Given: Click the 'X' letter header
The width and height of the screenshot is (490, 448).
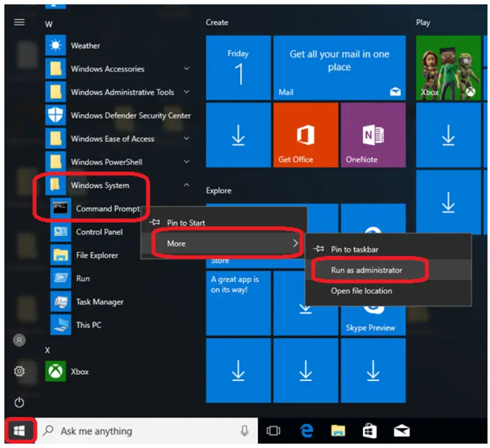Looking at the screenshot, I should 47,350.
